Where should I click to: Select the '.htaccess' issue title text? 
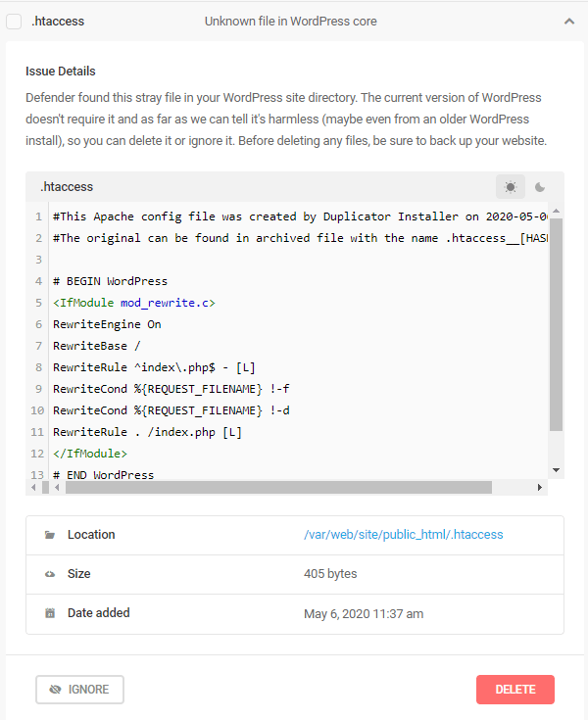coord(58,22)
